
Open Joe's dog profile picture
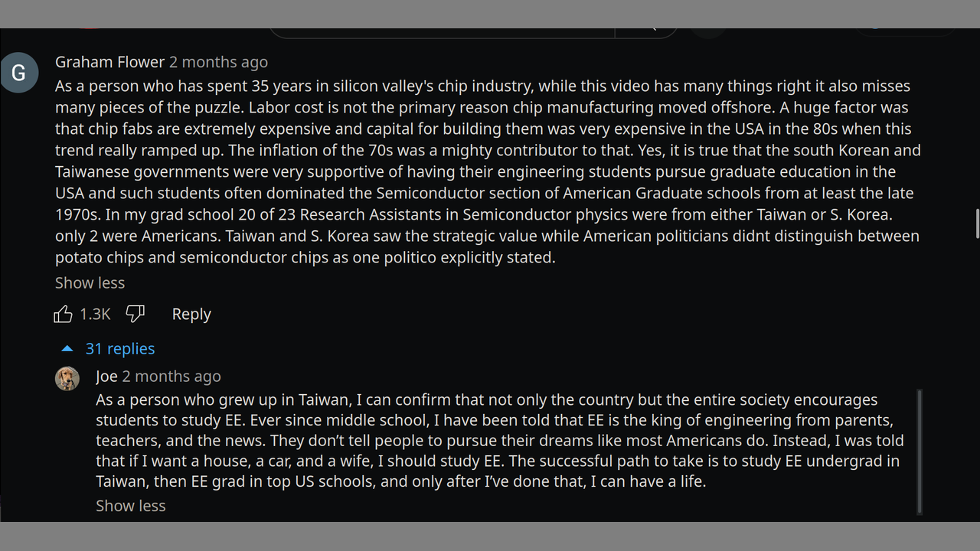click(67, 378)
